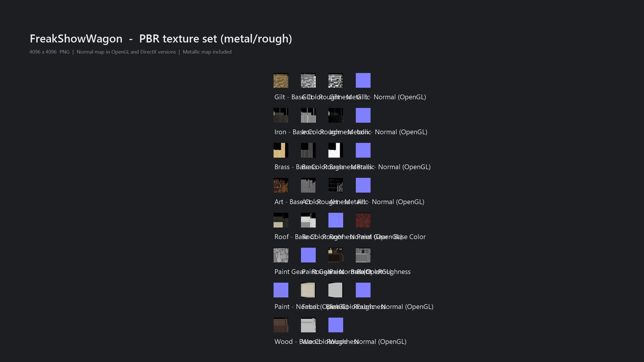Choose the Roof Normal (OpenGL) thumbnail
This screenshot has height=362, width=644.
pos(336,220)
